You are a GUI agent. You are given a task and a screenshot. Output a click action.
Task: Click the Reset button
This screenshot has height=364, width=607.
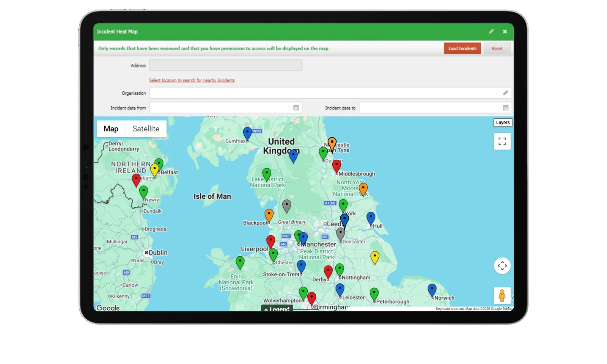point(497,49)
